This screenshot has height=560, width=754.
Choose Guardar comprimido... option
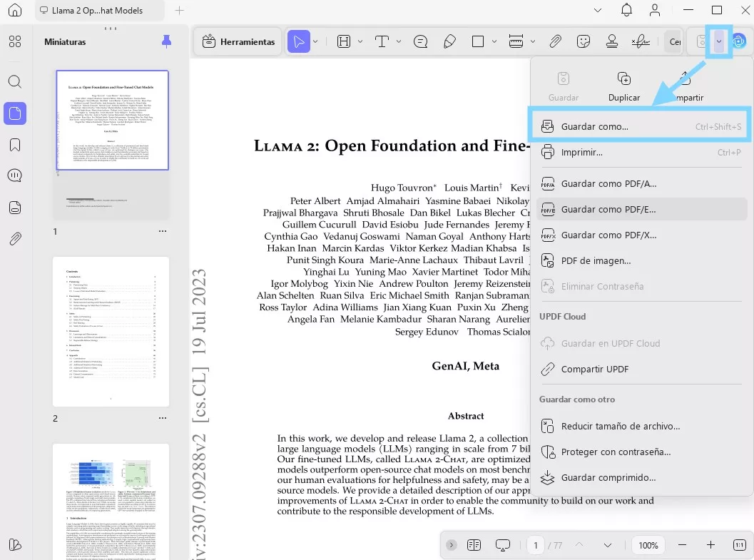[x=641, y=477]
